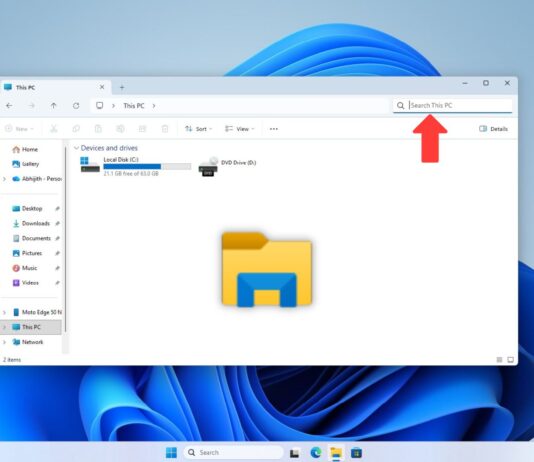The image size is (534, 462).
Task: Click Local Disk C: usage bar
Action: tap(147, 166)
